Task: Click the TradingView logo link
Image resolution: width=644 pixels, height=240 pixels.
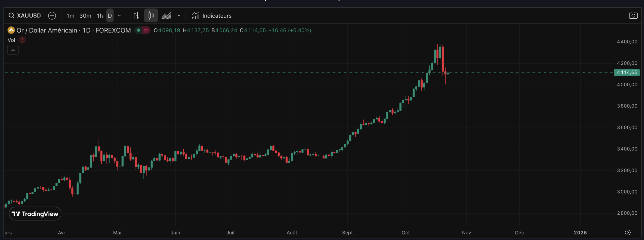Action: click(x=35, y=214)
